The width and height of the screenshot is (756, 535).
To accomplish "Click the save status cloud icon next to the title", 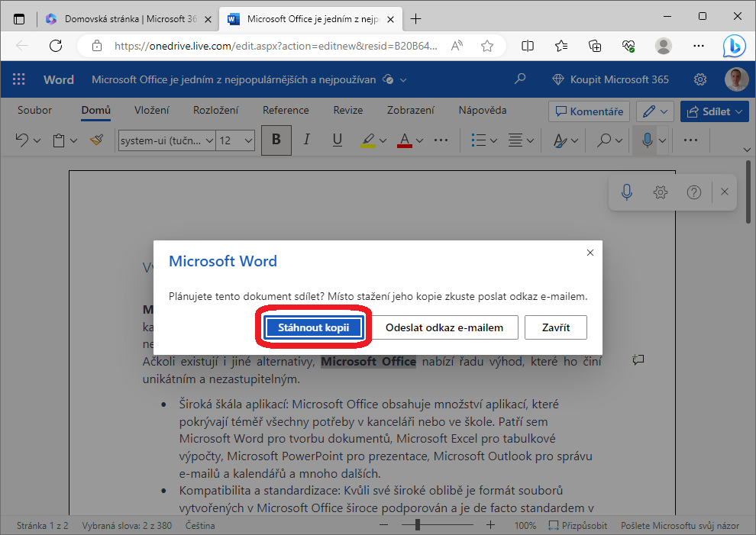I will point(388,79).
